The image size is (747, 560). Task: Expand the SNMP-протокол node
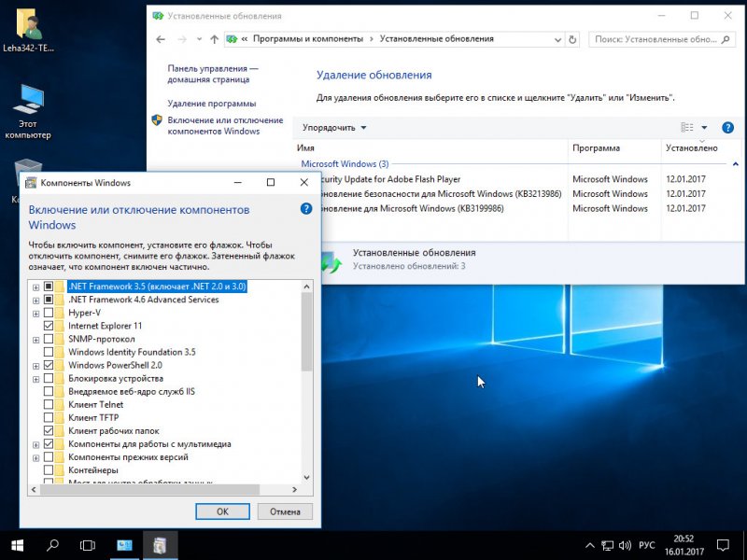pos(35,340)
